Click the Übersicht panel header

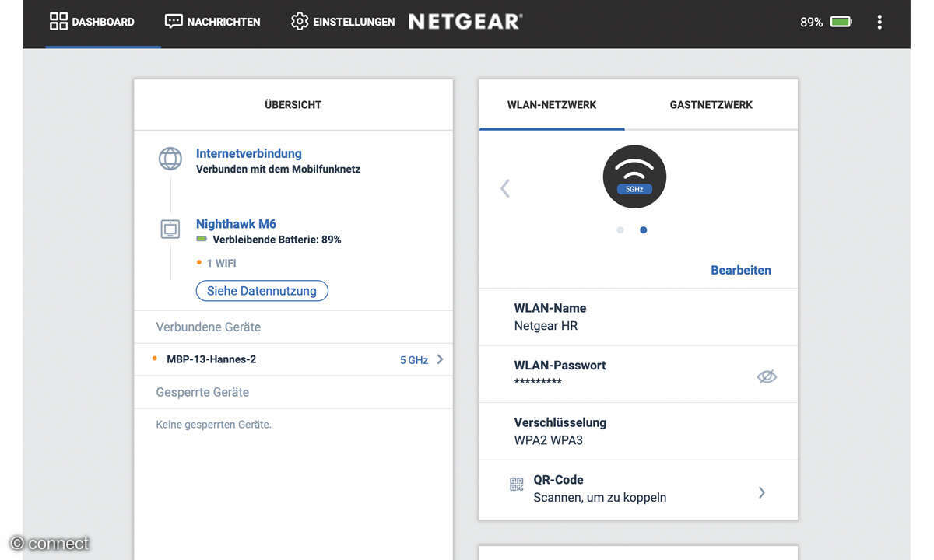click(x=293, y=105)
